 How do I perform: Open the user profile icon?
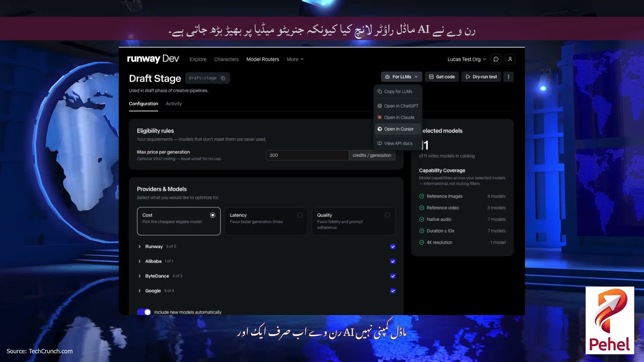tap(510, 59)
